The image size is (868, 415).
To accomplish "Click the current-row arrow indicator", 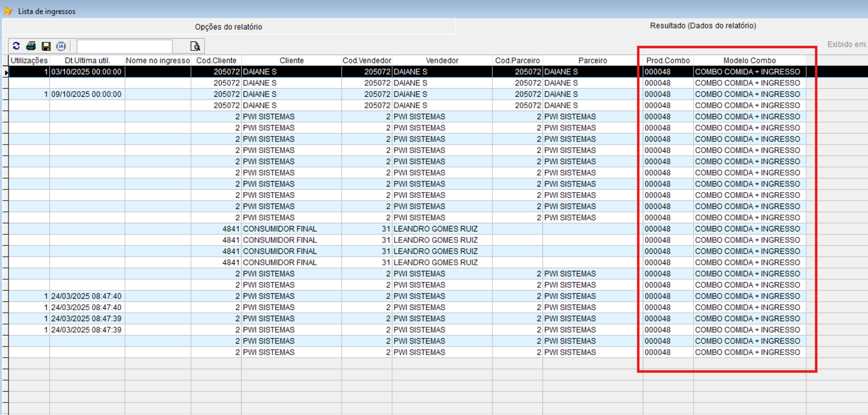I will click(x=6, y=72).
